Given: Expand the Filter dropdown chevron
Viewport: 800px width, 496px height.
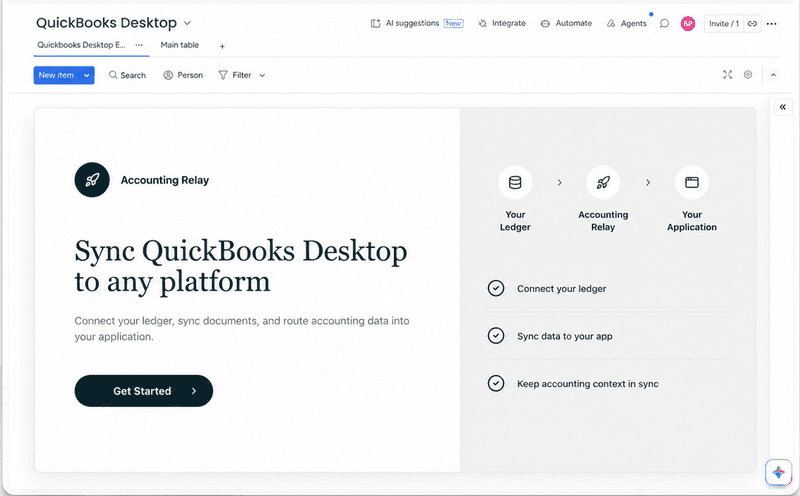Looking at the screenshot, I should pyautogui.click(x=262, y=76).
